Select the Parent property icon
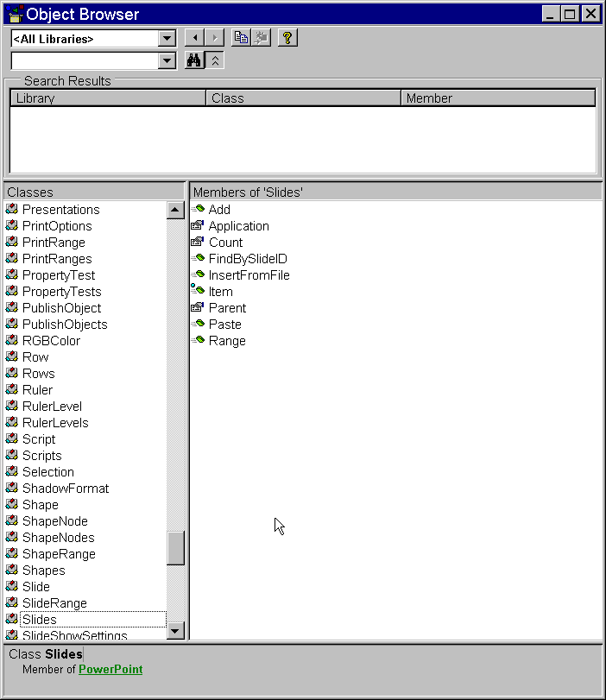The height and width of the screenshot is (700, 606). tap(198, 307)
